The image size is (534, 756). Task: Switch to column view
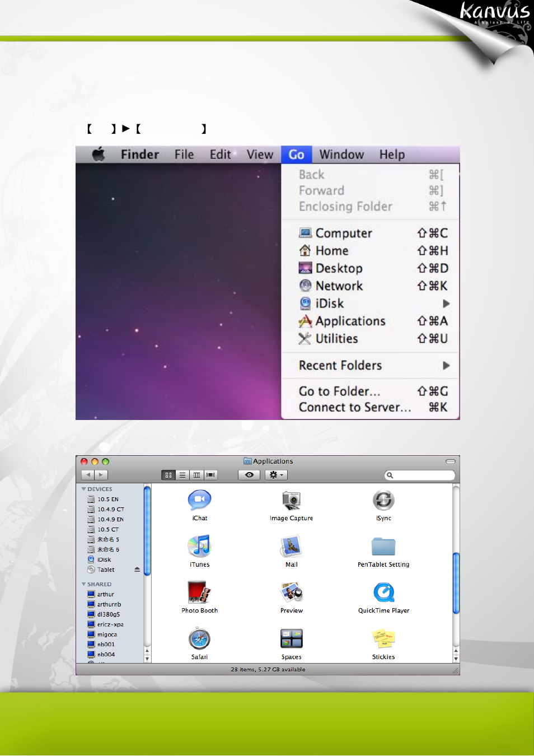[x=196, y=475]
